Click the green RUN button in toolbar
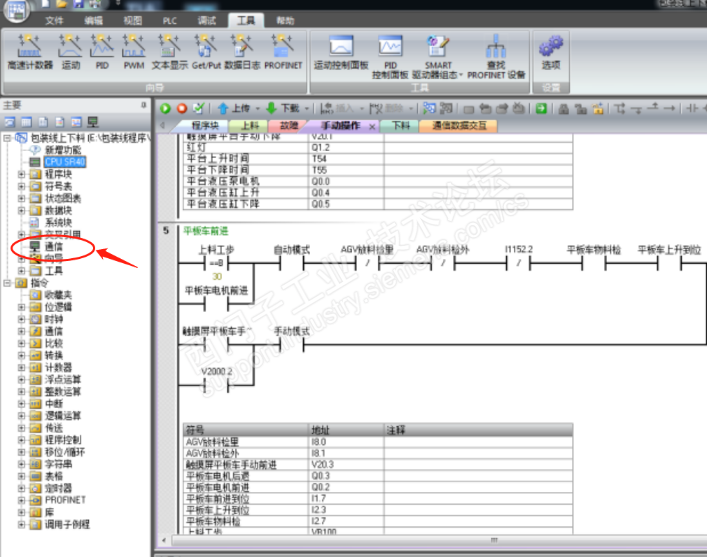Viewport: 707px width, 557px height. point(165,108)
